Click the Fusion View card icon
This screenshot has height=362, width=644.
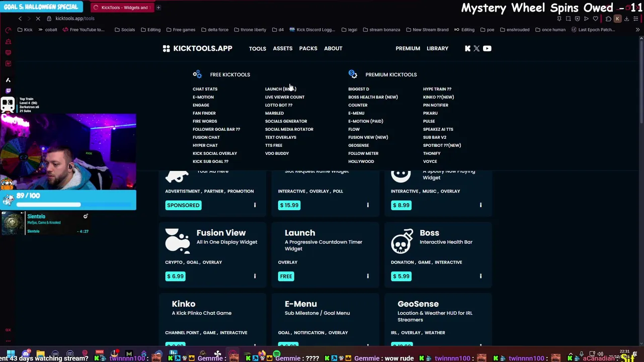[x=178, y=240]
